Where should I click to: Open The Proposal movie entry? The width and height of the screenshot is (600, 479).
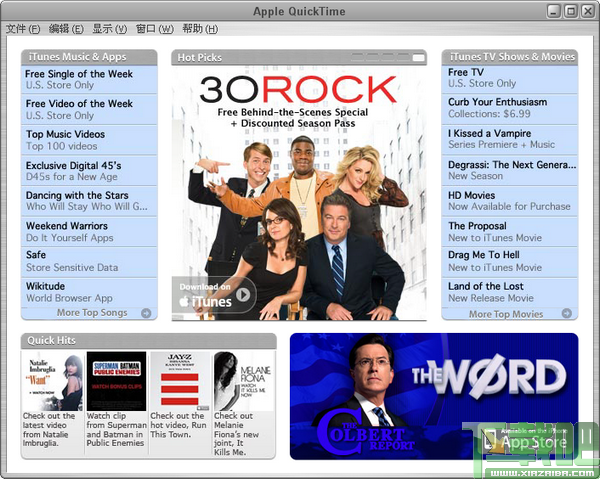click(x=510, y=231)
